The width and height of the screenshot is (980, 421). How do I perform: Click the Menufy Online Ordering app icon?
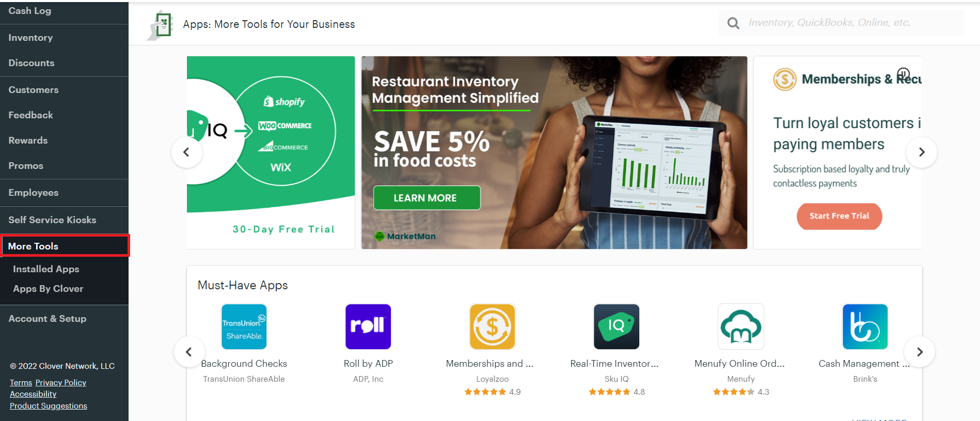[x=741, y=326]
